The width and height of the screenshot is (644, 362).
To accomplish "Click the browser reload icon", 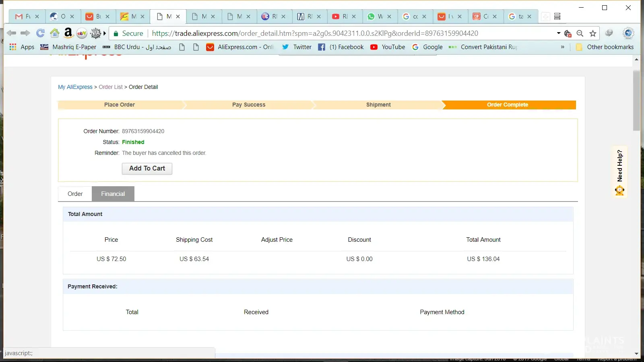I will tap(40, 33).
